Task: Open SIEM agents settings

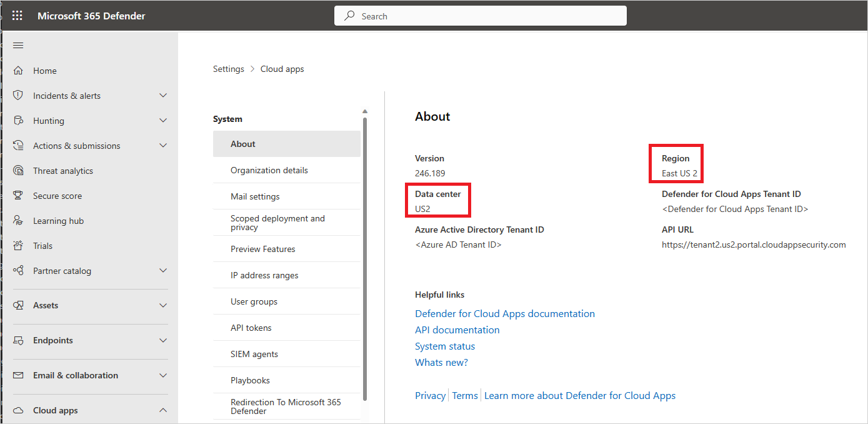Action: pos(287,354)
